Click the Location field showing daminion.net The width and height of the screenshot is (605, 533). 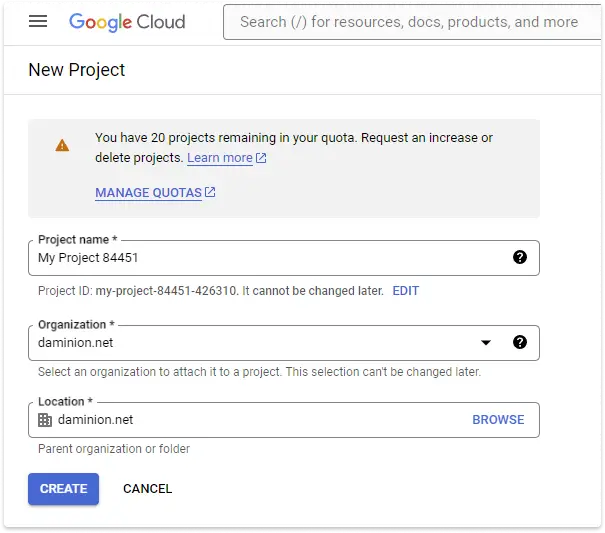[x=250, y=420]
